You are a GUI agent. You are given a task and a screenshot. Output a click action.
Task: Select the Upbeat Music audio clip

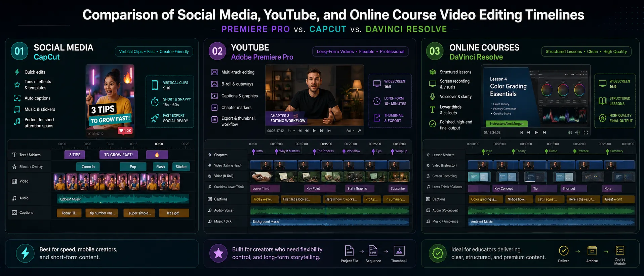[123, 199]
